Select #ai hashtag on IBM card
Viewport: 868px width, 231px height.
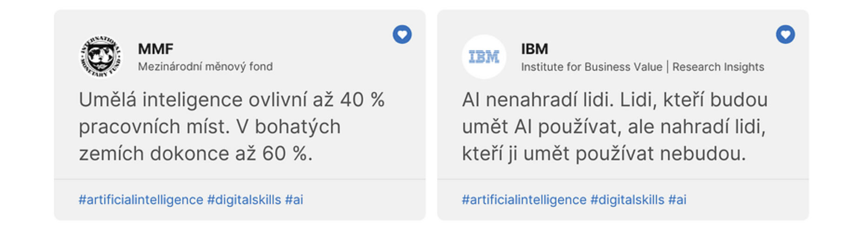[677, 200]
